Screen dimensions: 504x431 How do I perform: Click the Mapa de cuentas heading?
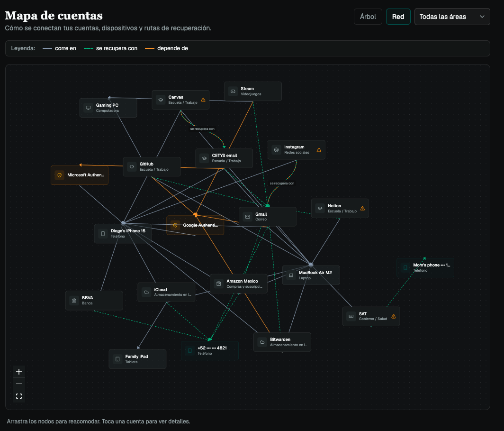click(54, 16)
